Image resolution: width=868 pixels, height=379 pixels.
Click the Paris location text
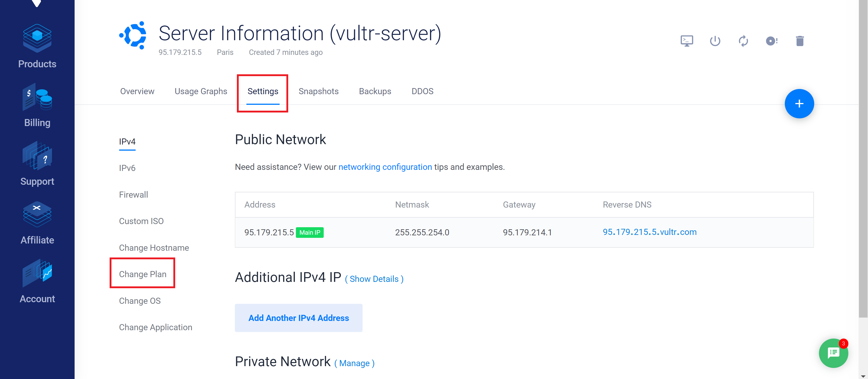[x=225, y=52]
